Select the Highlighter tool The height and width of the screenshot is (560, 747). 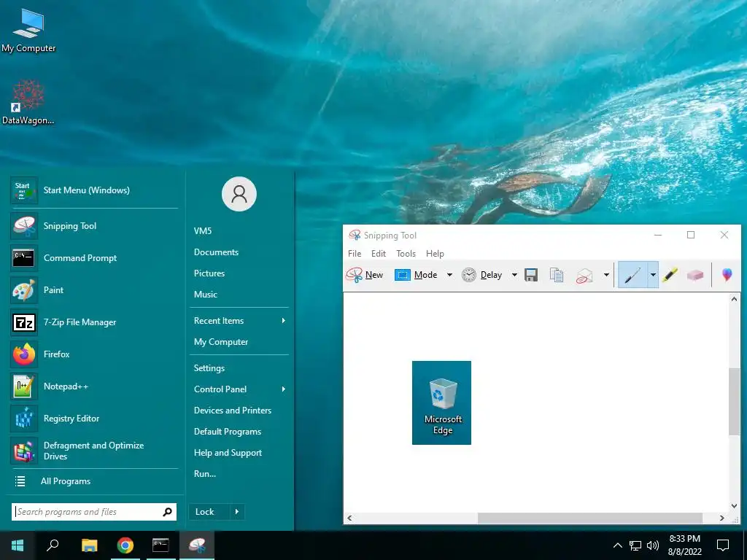(670, 275)
